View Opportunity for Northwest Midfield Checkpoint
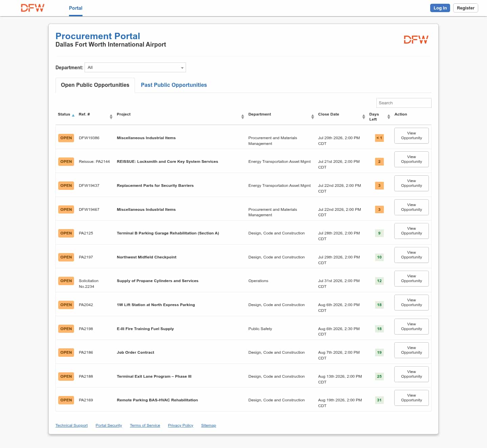This screenshot has height=448, width=487. click(x=412, y=255)
